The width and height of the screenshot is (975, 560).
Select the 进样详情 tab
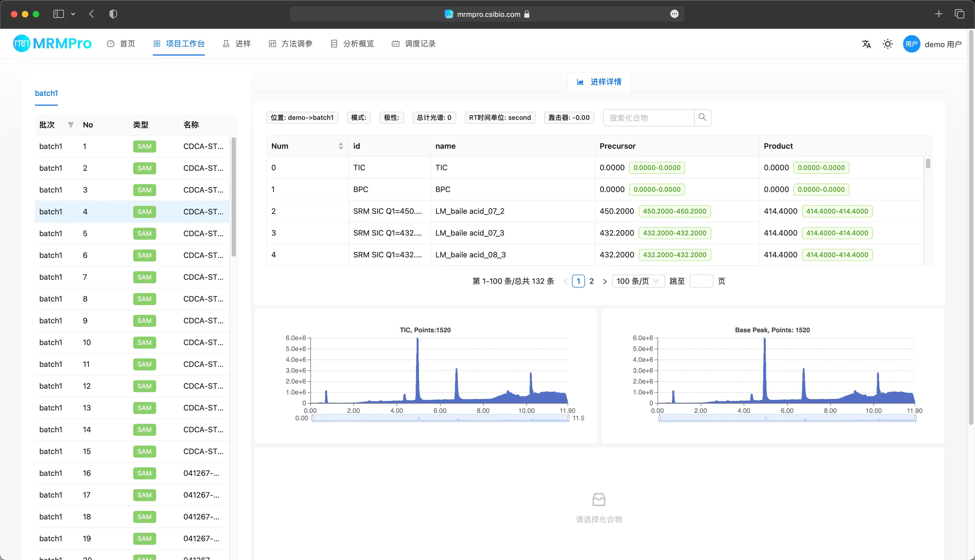[599, 81]
